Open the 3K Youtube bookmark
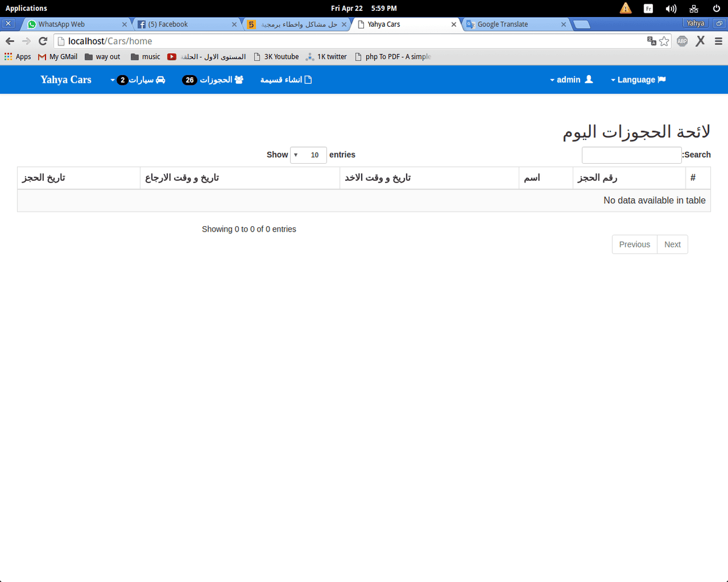728x582 pixels. [x=276, y=56]
